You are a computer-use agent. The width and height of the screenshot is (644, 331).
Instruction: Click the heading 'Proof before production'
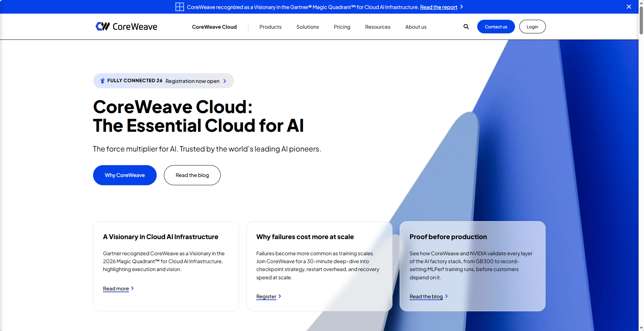[448, 237]
